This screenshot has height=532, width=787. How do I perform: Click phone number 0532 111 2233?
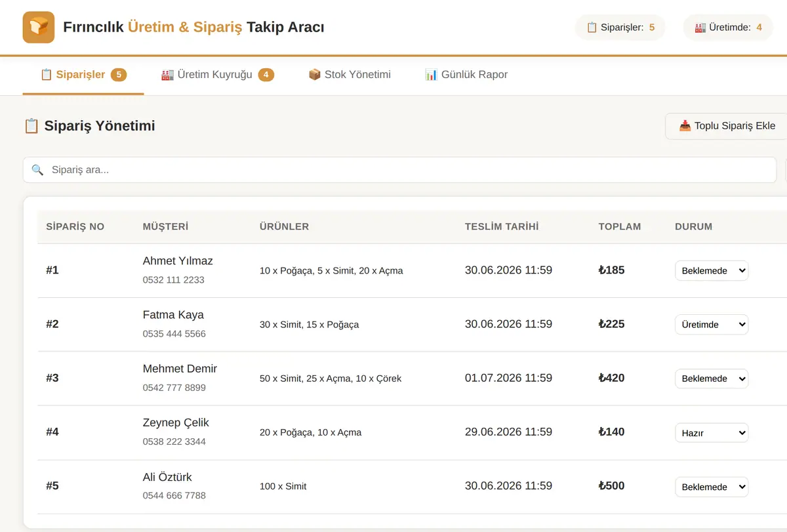(x=174, y=280)
